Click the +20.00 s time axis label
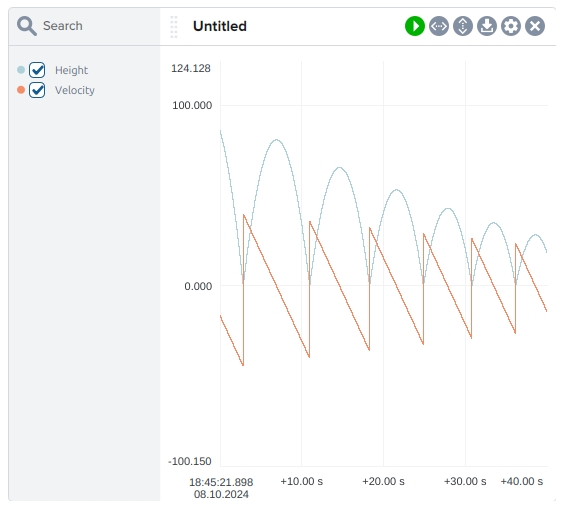 pos(383,481)
